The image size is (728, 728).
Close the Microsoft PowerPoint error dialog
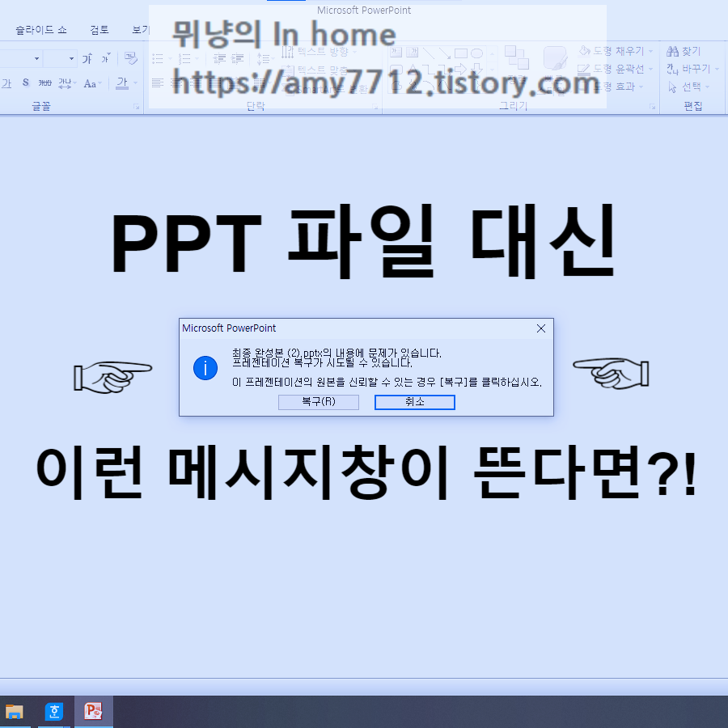click(541, 328)
